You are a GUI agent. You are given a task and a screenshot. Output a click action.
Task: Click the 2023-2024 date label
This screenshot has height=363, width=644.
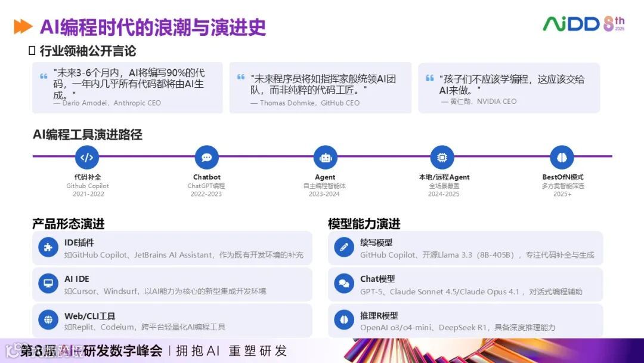point(324,194)
